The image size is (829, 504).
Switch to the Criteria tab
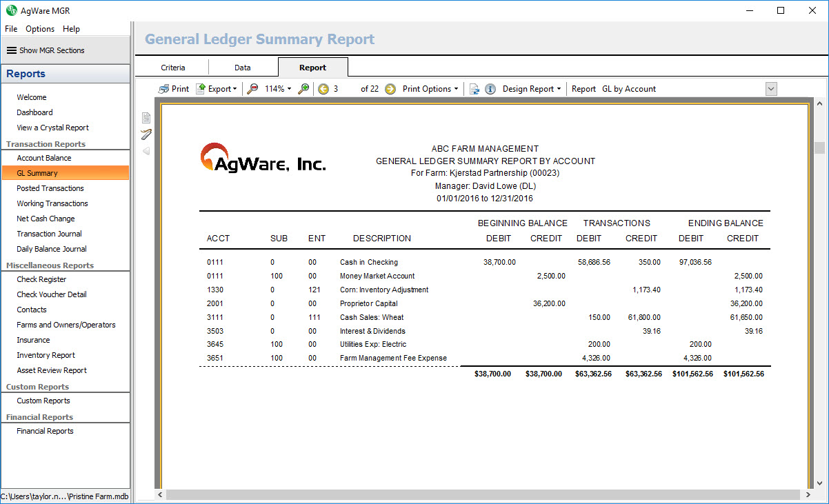[x=173, y=68]
